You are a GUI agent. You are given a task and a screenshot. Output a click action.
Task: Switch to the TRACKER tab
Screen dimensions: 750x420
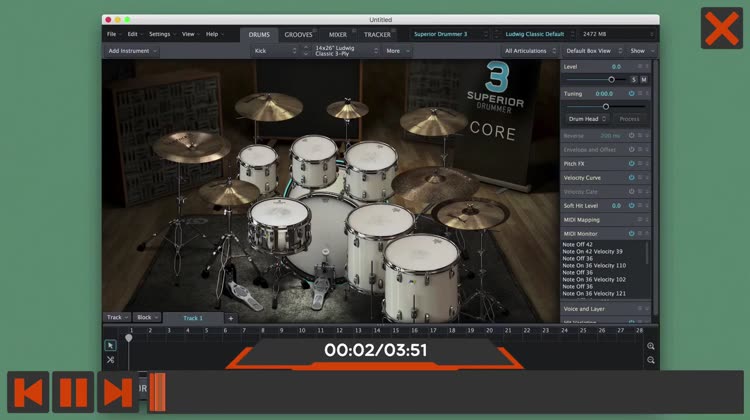click(377, 34)
